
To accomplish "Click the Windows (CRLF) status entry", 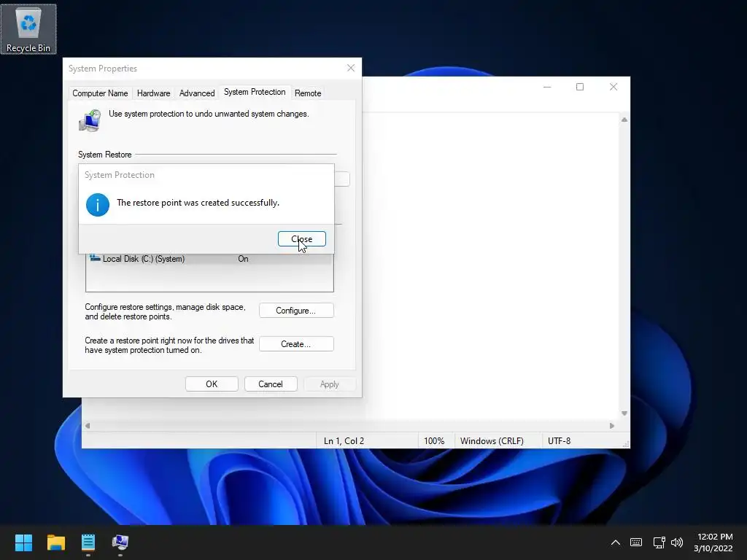I will point(492,441).
